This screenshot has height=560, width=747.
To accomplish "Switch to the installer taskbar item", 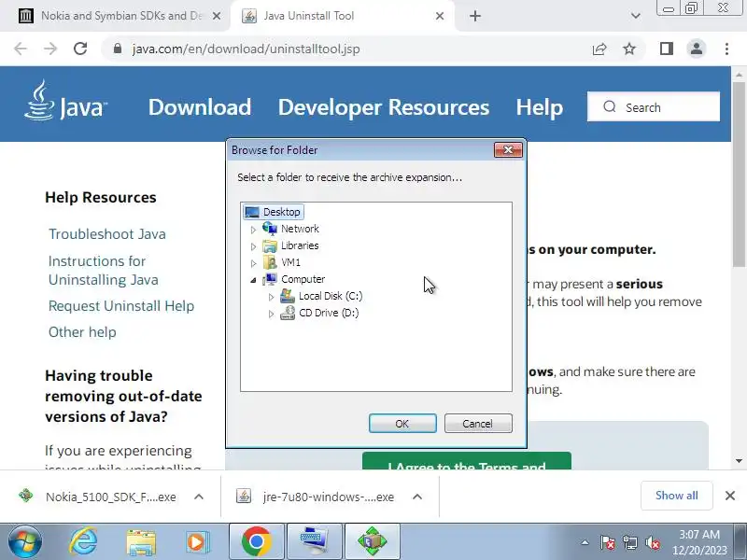I will (x=372, y=541).
